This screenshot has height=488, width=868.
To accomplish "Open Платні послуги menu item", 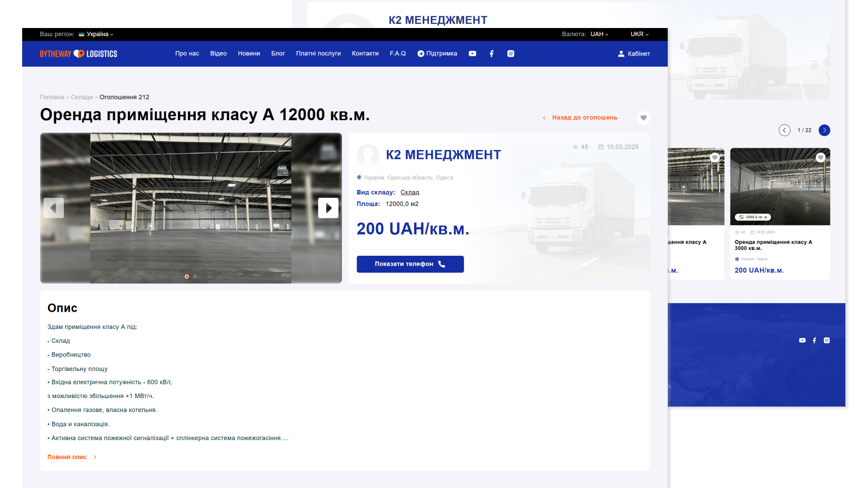I will [318, 54].
